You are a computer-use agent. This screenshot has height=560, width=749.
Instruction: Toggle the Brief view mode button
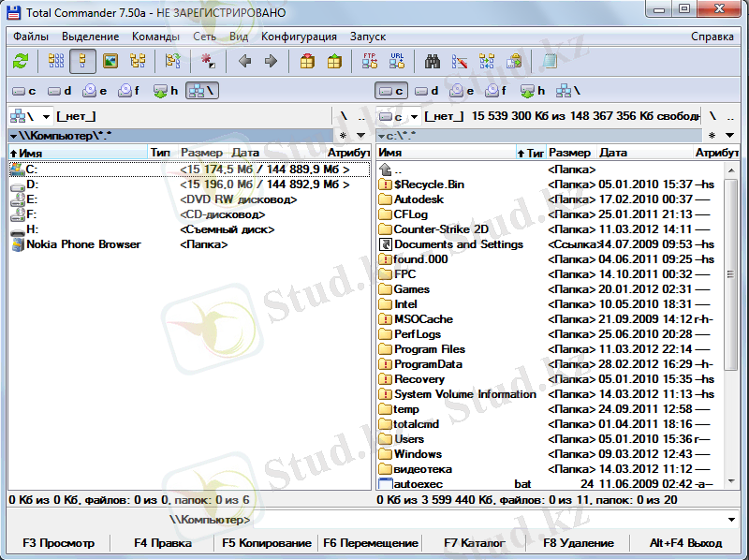pos(56,62)
